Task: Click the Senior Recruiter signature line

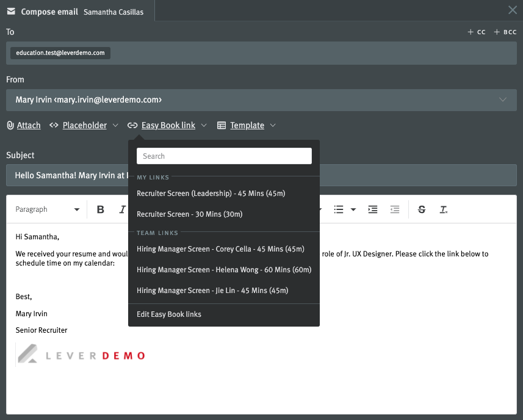Action: pyautogui.click(x=41, y=330)
